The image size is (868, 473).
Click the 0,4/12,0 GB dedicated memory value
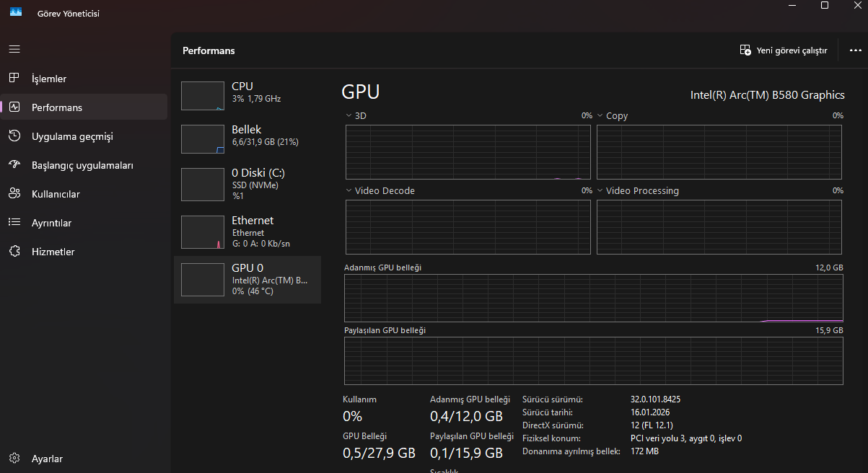tap(466, 416)
